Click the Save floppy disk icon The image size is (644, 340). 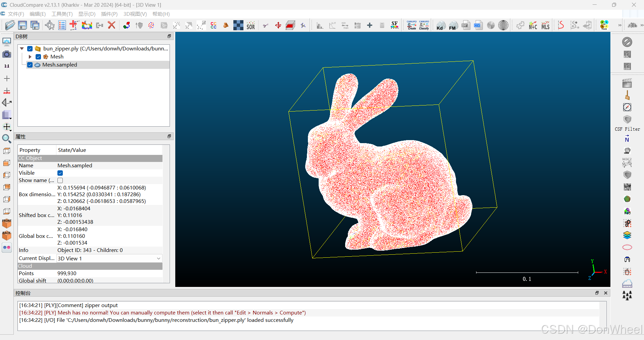22,25
